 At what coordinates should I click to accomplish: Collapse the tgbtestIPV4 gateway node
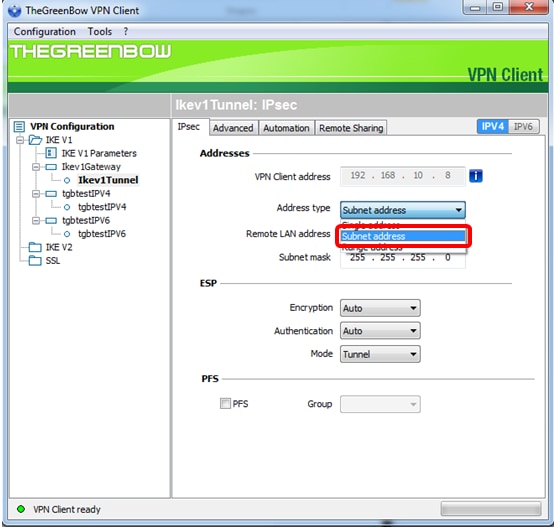point(36,194)
